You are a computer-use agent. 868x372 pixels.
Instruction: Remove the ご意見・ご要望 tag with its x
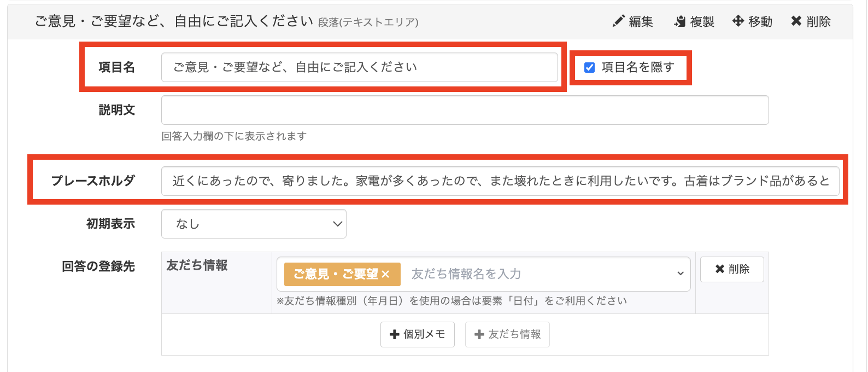[x=385, y=274]
